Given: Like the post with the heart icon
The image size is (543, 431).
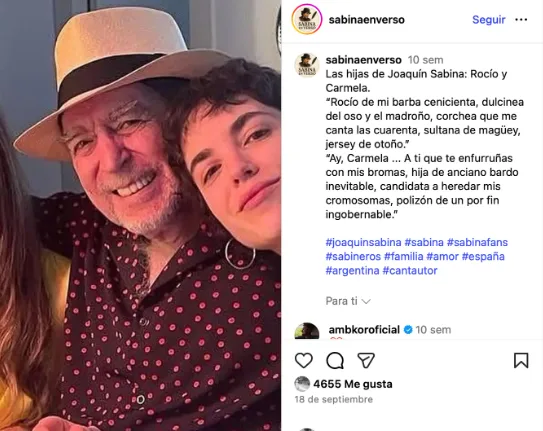Looking at the screenshot, I should coord(304,360).
